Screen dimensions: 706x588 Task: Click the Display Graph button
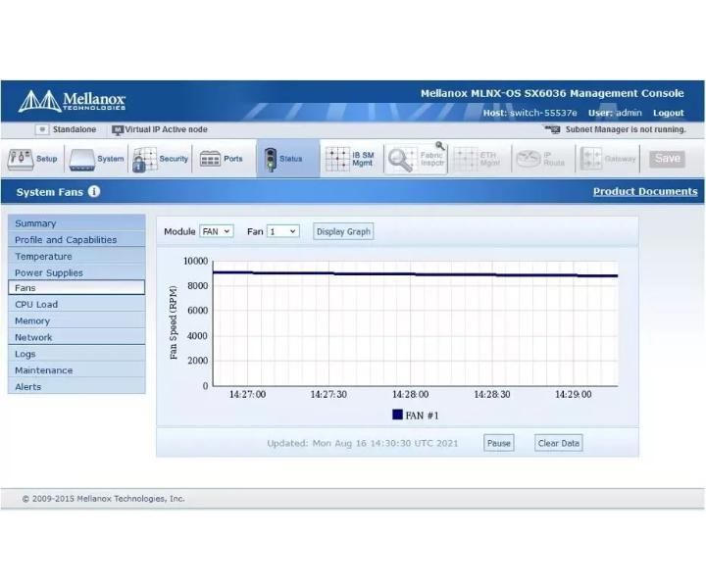pyautogui.click(x=343, y=231)
